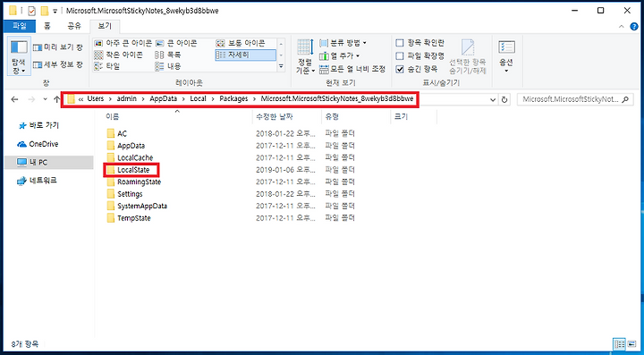The width and height of the screenshot is (644, 355).
Task: Enable the 항목 확인란 checkbox
Action: (419, 43)
